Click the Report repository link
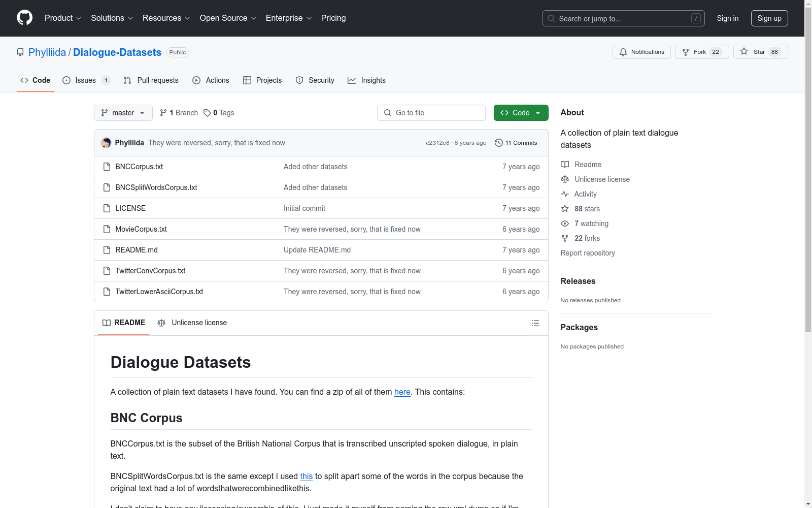812x508 pixels. 588,253
